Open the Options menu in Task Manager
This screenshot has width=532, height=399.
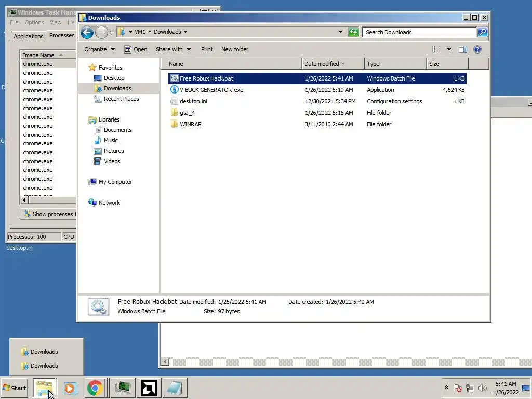tap(34, 22)
